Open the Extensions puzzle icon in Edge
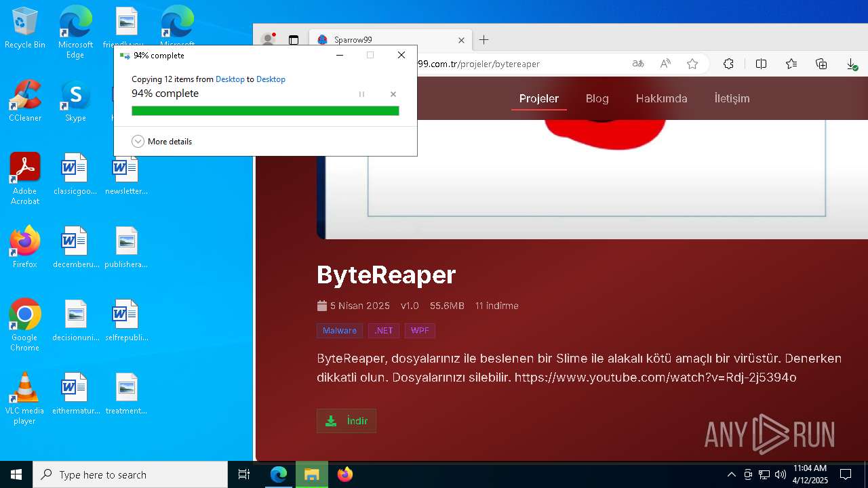 [728, 64]
